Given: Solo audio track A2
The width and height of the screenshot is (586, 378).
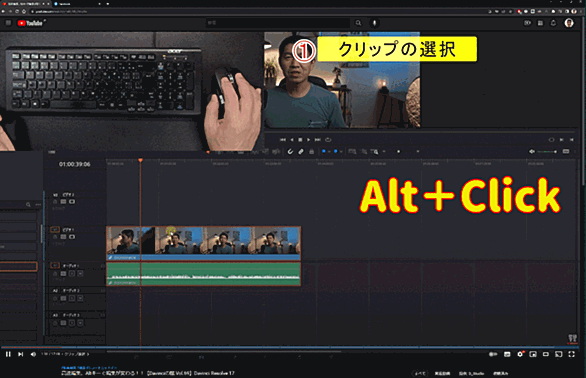Looking at the screenshot, I should click(x=72, y=298).
